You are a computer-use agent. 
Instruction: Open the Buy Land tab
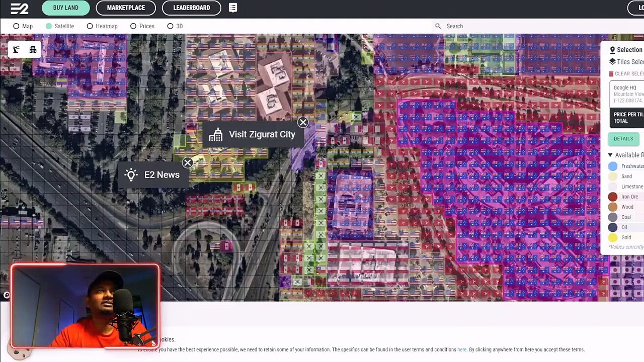(66, 8)
